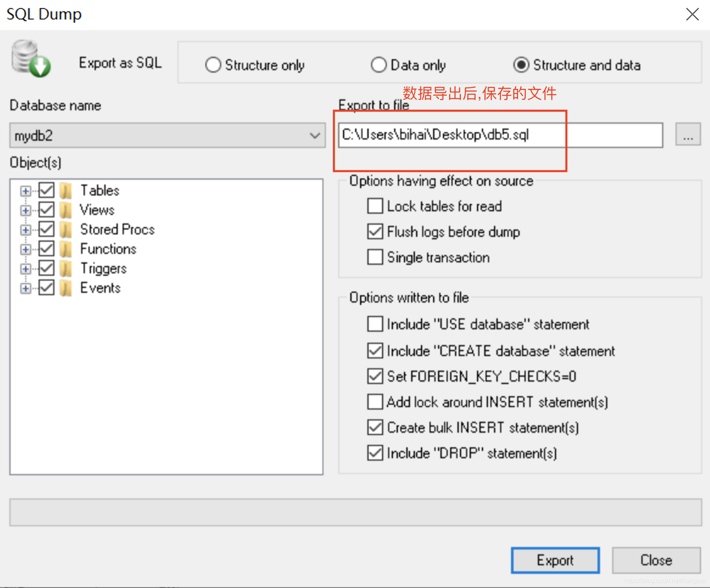Click the Export to file path field

click(x=501, y=135)
